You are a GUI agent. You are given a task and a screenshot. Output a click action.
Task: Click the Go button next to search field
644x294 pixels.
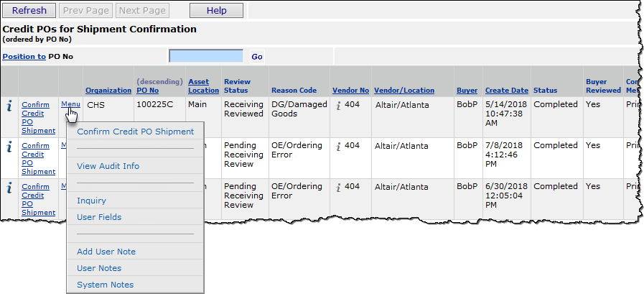point(257,56)
